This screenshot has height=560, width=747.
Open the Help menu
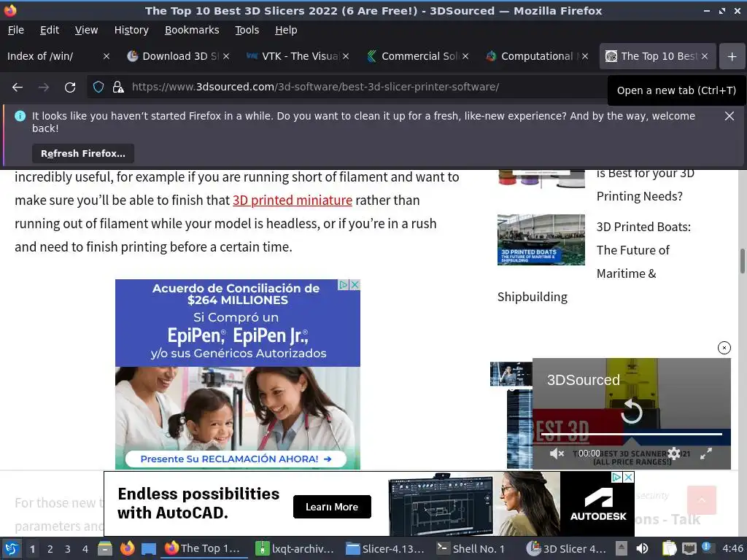click(x=286, y=30)
